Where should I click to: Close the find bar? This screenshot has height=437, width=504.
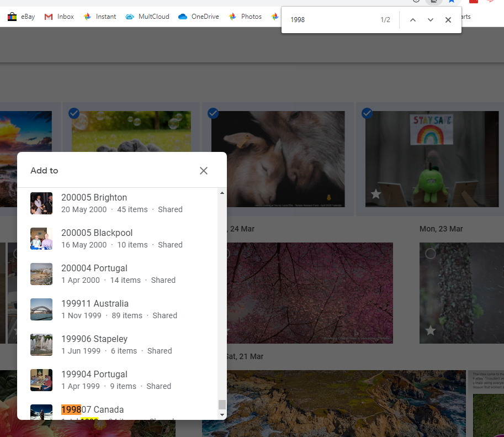point(448,20)
